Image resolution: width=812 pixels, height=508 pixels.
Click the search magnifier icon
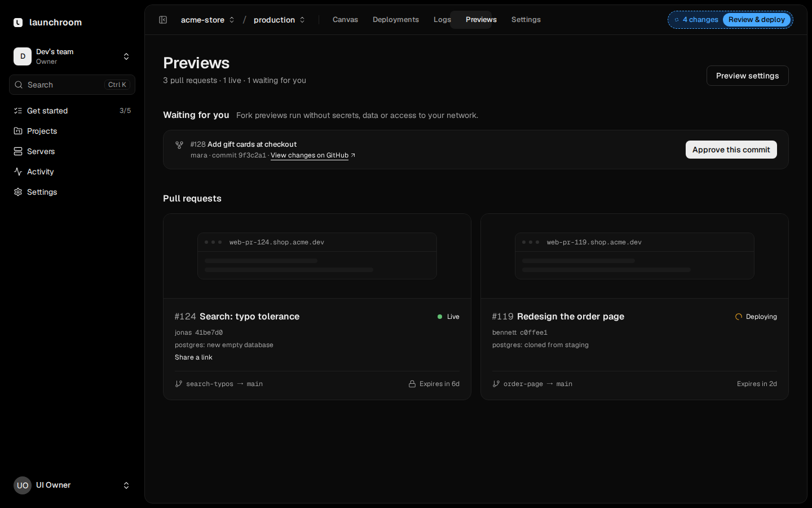[19, 85]
